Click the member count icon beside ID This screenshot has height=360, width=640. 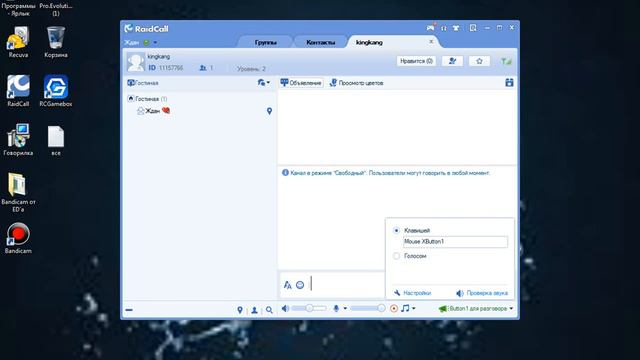[x=203, y=68]
